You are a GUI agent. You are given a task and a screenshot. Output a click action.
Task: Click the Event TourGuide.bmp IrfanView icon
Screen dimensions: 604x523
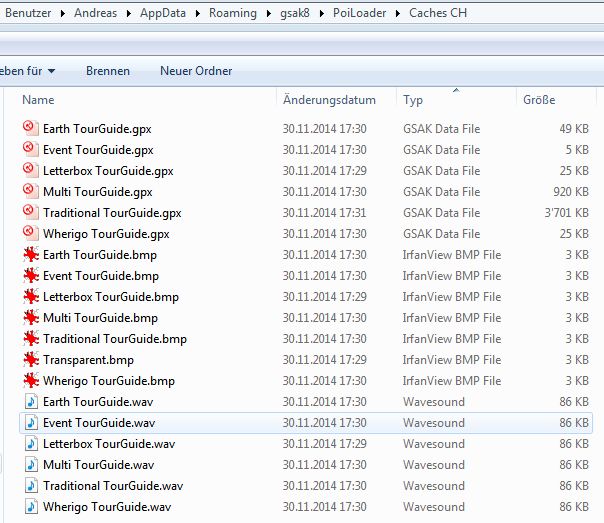point(31,275)
